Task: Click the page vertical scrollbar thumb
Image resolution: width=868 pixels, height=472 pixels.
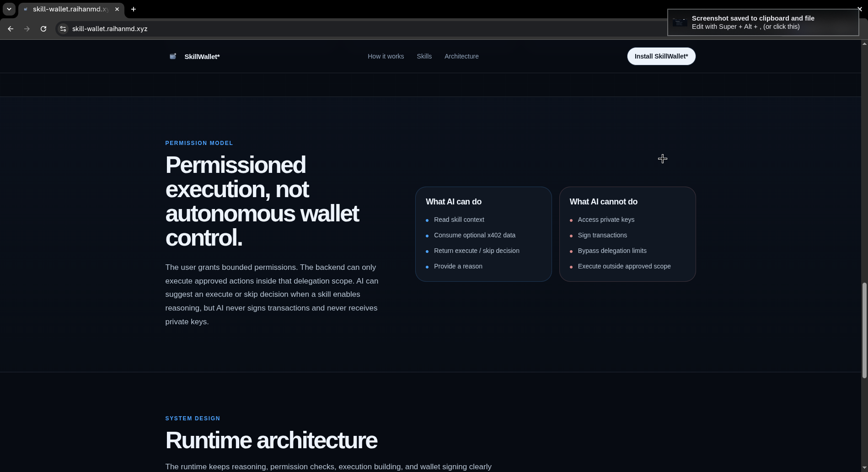Action: coord(864,330)
